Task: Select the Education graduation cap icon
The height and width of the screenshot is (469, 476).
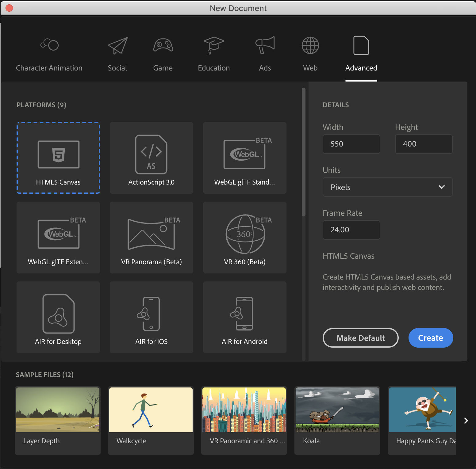Action: point(214,45)
